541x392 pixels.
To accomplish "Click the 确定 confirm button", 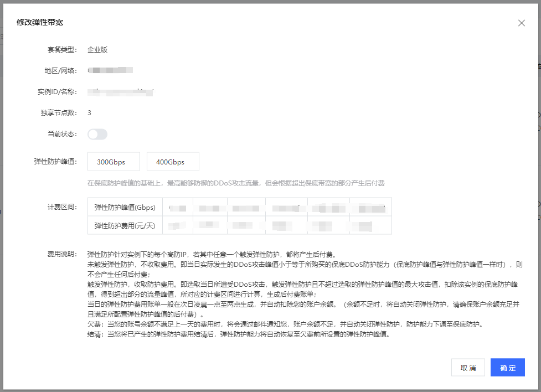I will [x=507, y=367].
